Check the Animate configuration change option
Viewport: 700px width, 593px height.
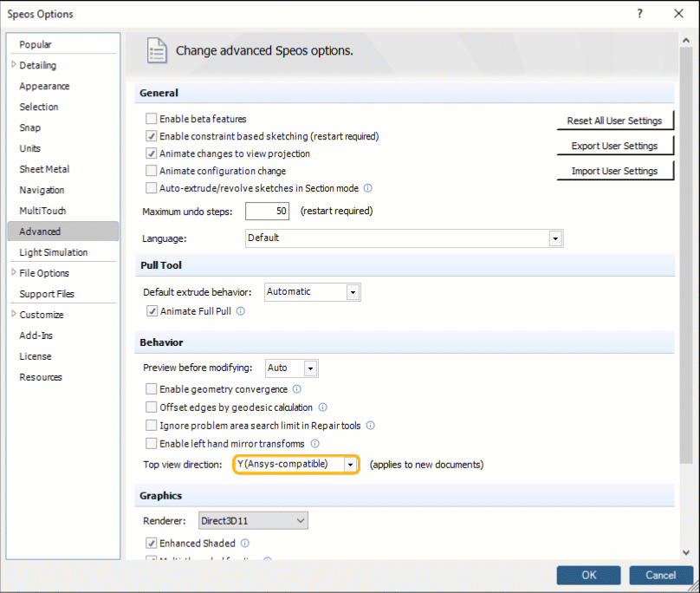click(x=151, y=172)
